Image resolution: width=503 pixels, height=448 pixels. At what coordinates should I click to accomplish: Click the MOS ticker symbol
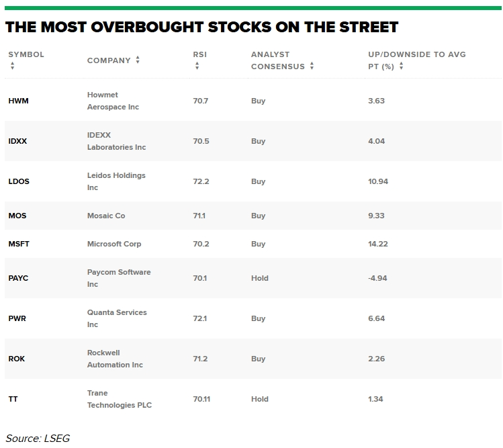pos(17,216)
